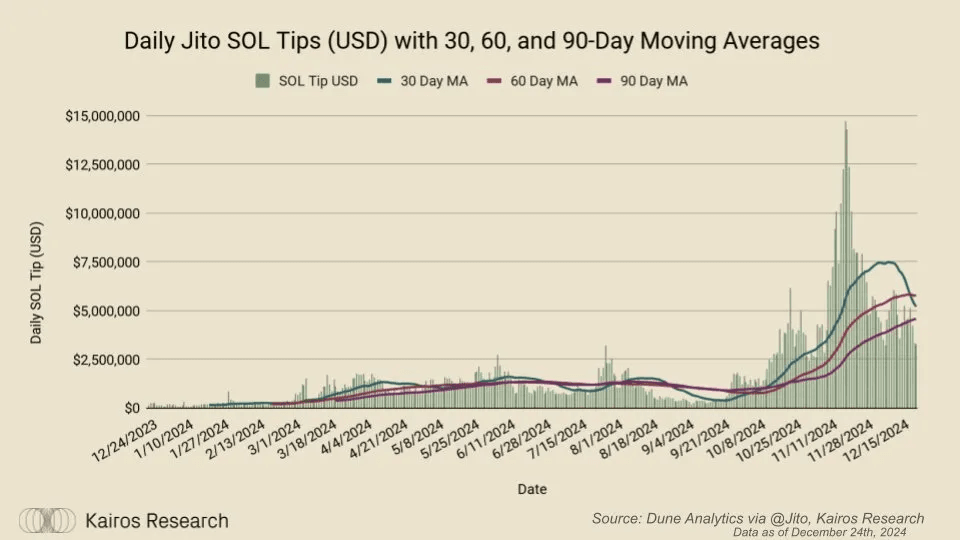Click the 'Daily SOL Tip (USD)' axis title
This screenshot has height=540, width=960.
click(x=36, y=282)
